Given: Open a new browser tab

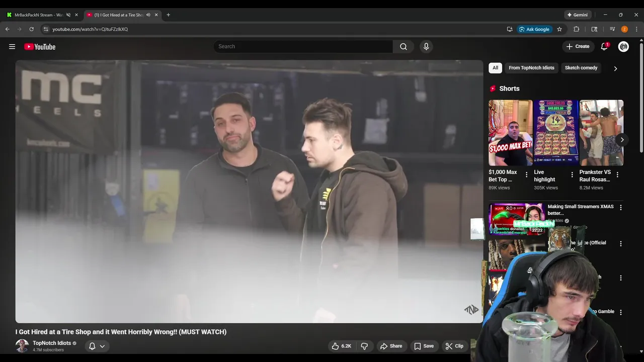Looking at the screenshot, I should point(168,15).
